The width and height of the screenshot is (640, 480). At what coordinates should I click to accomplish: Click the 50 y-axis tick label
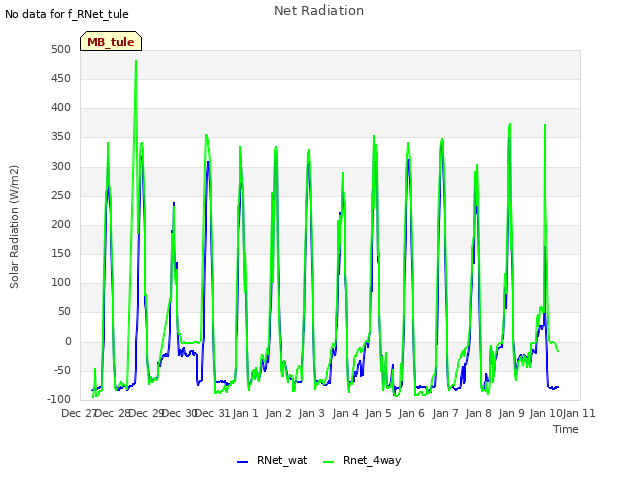point(64,311)
